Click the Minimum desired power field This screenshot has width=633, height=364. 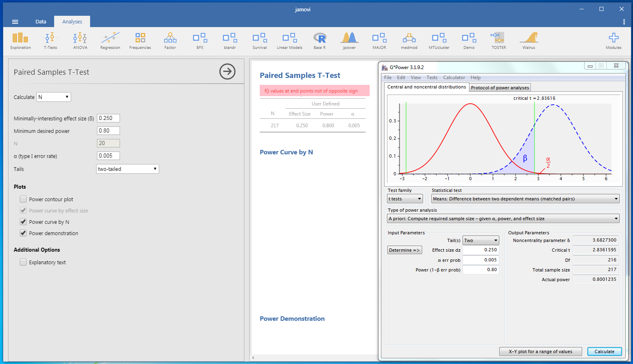(108, 131)
